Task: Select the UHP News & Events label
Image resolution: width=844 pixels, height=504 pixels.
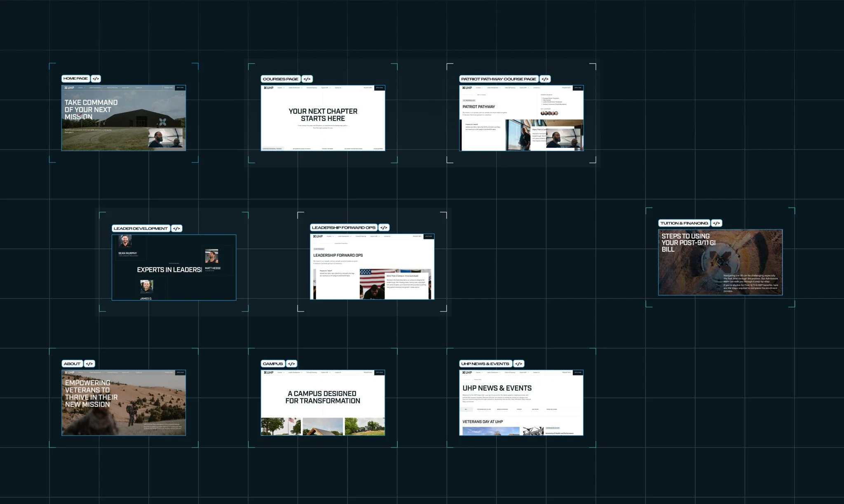Action: (485, 363)
